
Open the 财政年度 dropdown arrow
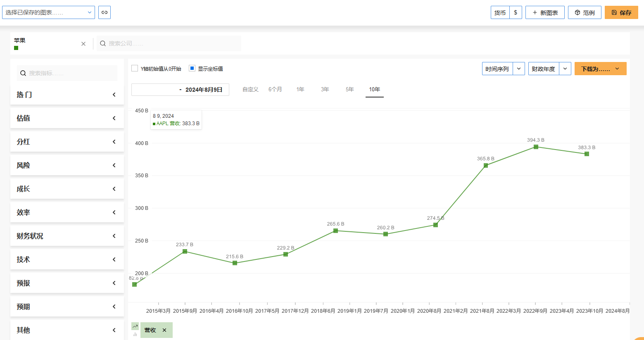click(x=565, y=69)
